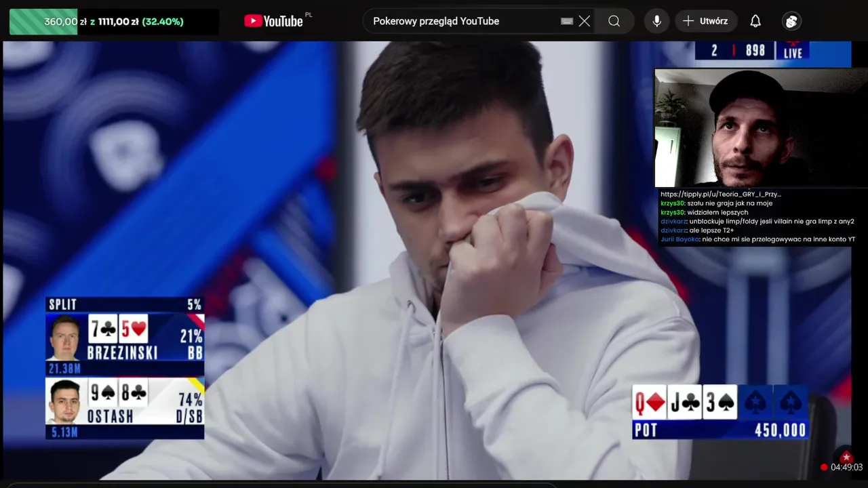Viewport: 868px width, 488px height.
Task: Open the Utwórz create button
Action: click(x=705, y=21)
